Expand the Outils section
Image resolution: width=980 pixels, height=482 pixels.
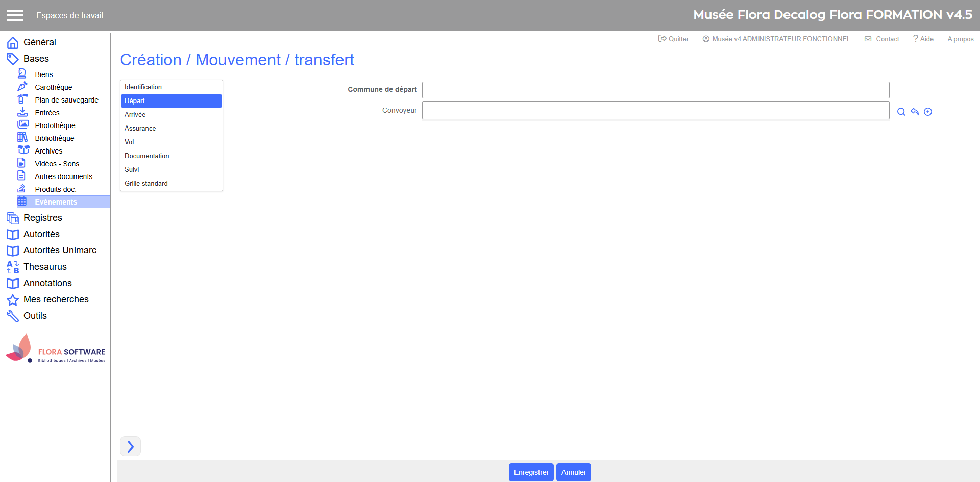click(35, 316)
